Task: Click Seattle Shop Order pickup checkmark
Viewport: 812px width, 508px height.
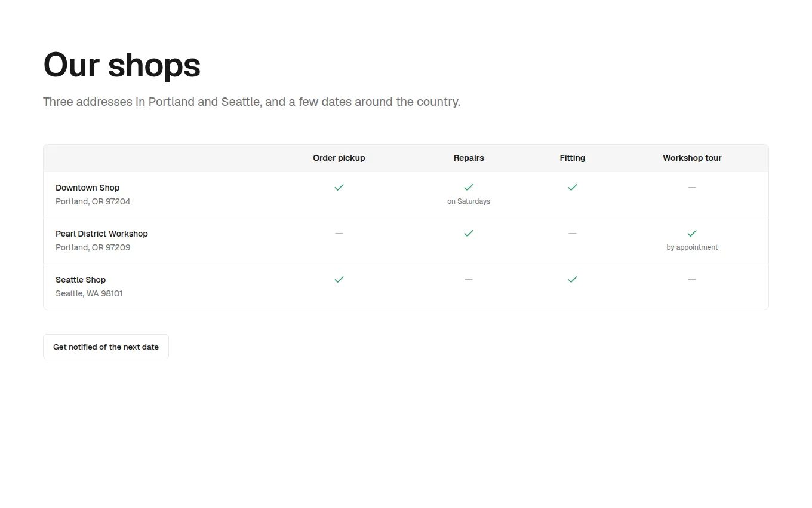Action: (x=339, y=280)
